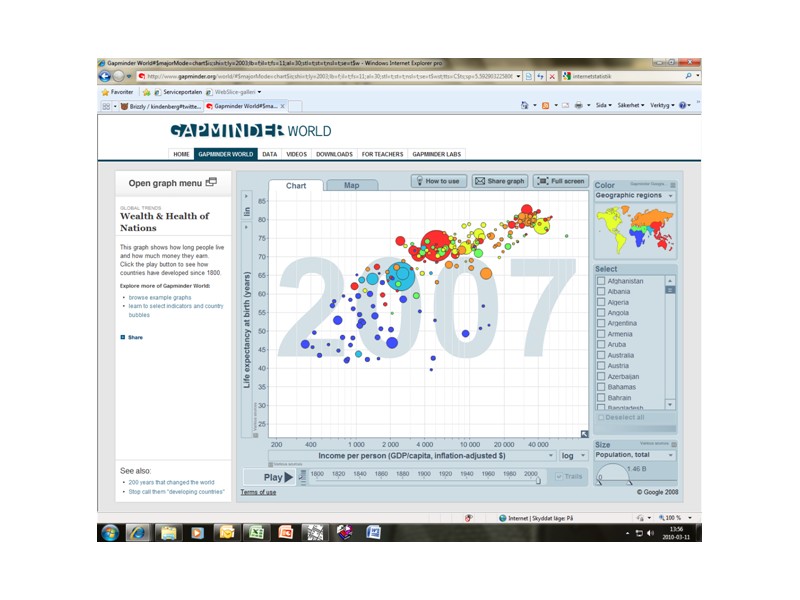Open the Sida menu dropdown
Image resolution: width=800 pixels, height=600 pixels.
click(604, 105)
